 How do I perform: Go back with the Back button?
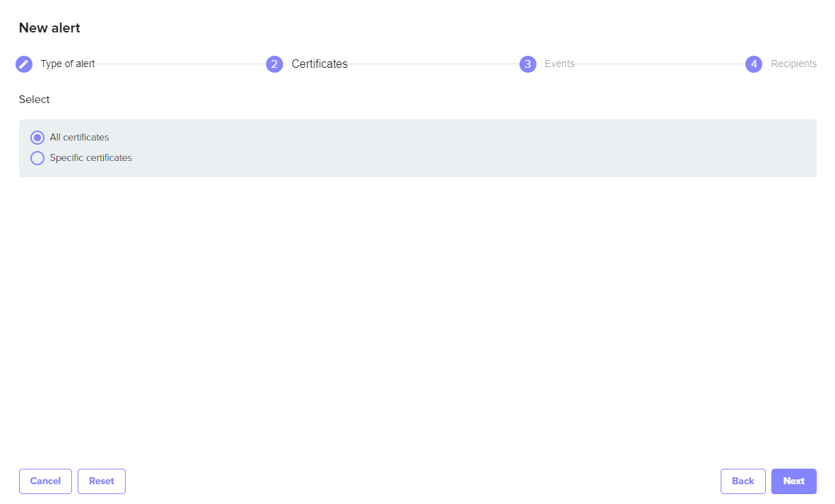[743, 481]
